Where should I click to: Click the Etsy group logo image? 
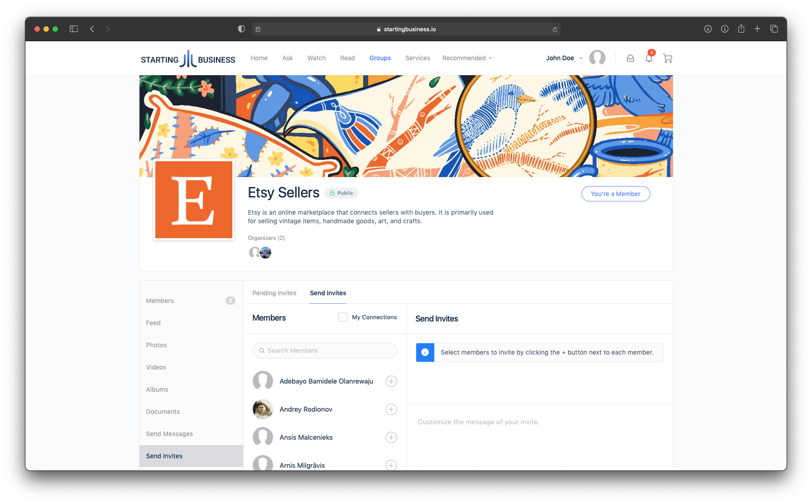coord(194,200)
